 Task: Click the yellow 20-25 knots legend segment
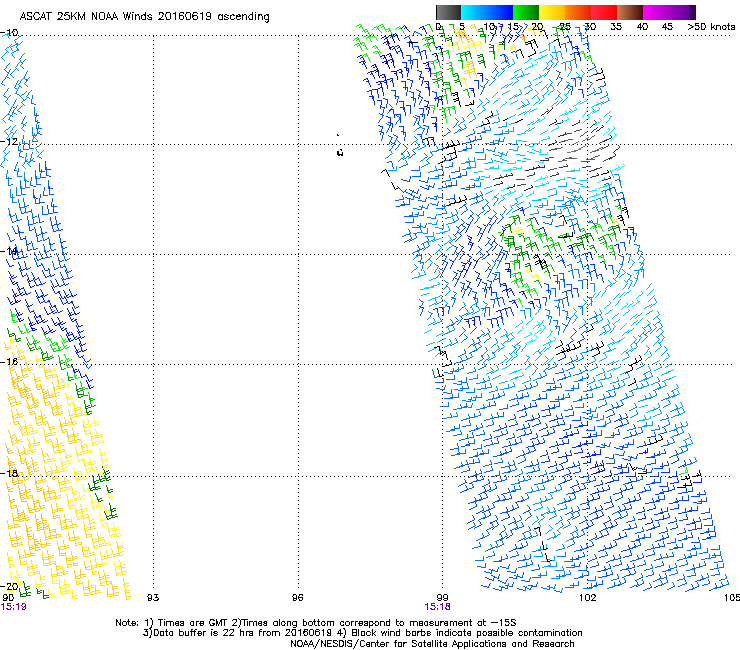pyautogui.click(x=552, y=12)
